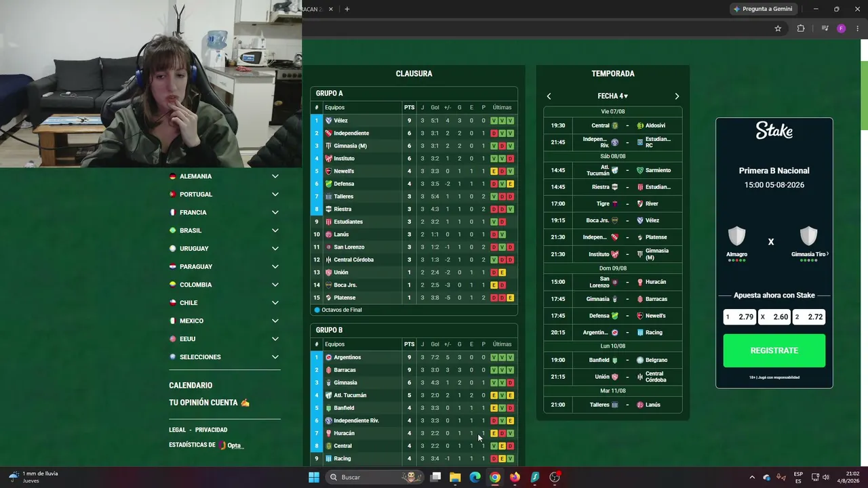The image size is (868, 488).
Task: Click the Almagro team shield
Action: (x=737, y=236)
